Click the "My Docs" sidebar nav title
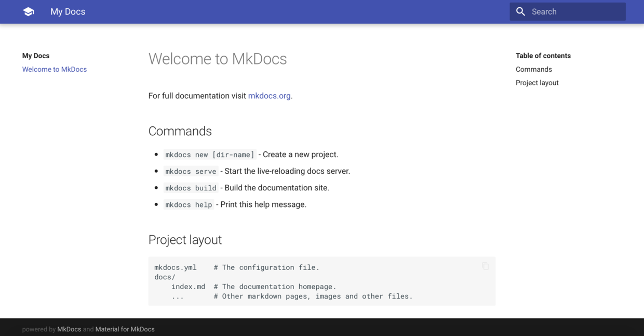644x336 pixels. [36, 56]
